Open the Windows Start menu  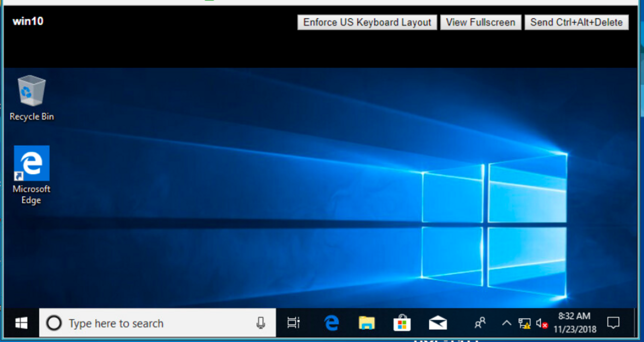[21, 323]
